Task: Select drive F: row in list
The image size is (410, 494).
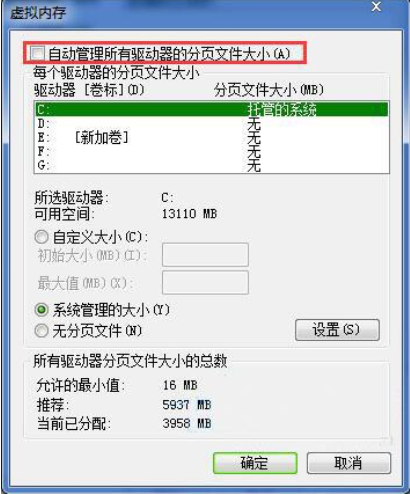Action: pos(212,151)
